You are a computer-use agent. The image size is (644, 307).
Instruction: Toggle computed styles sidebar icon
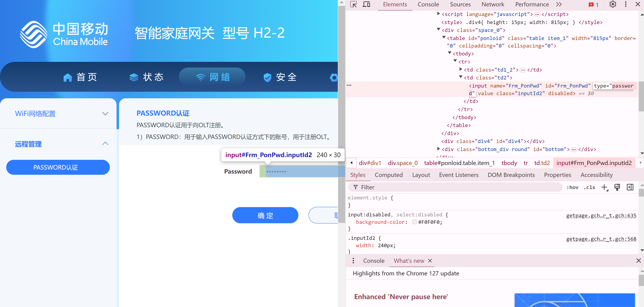(x=630, y=187)
